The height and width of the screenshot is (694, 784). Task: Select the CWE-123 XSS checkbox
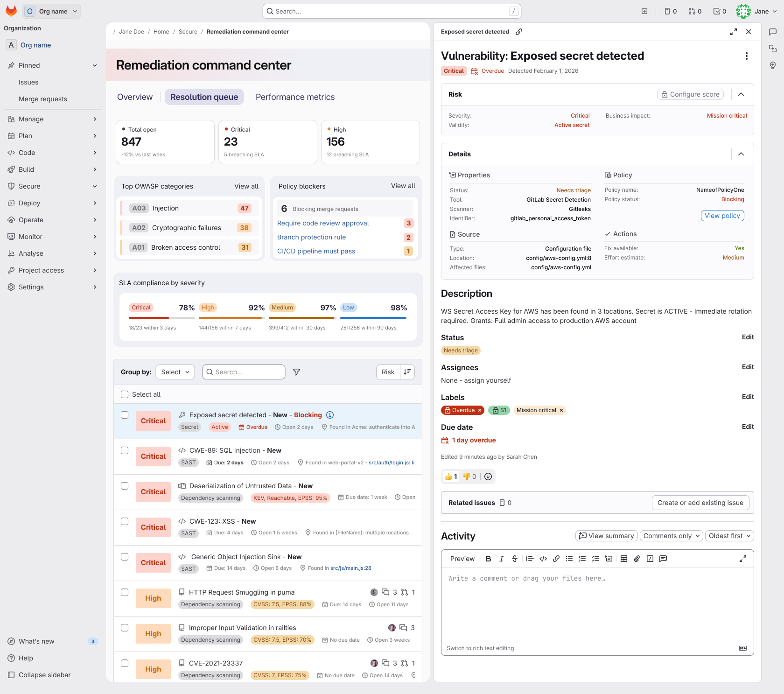pyautogui.click(x=125, y=521)
